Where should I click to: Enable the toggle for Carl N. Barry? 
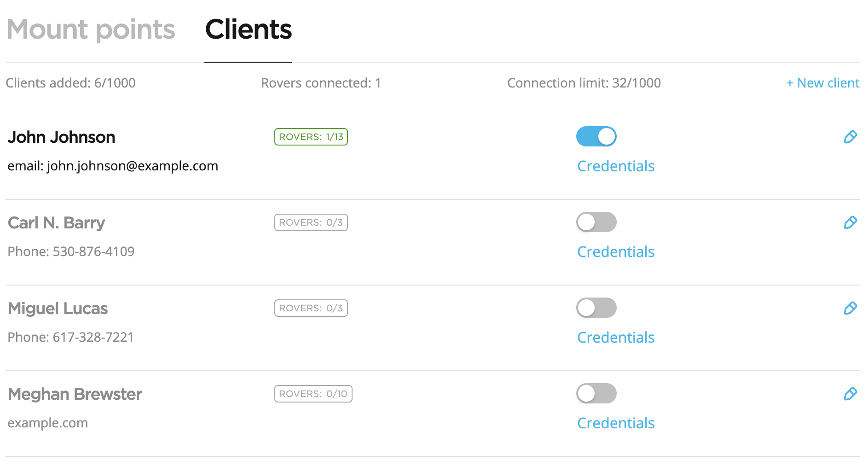click(x=596, y=222)
